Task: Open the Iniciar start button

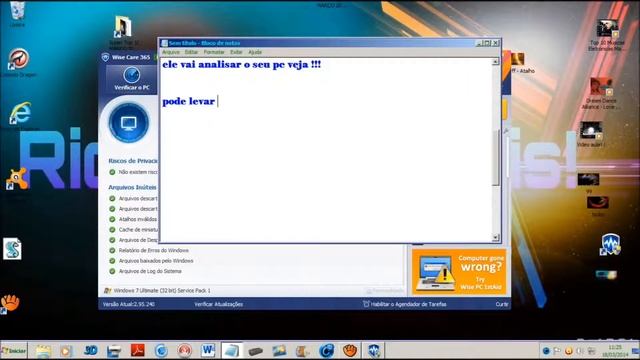Action: coord(14,351)
